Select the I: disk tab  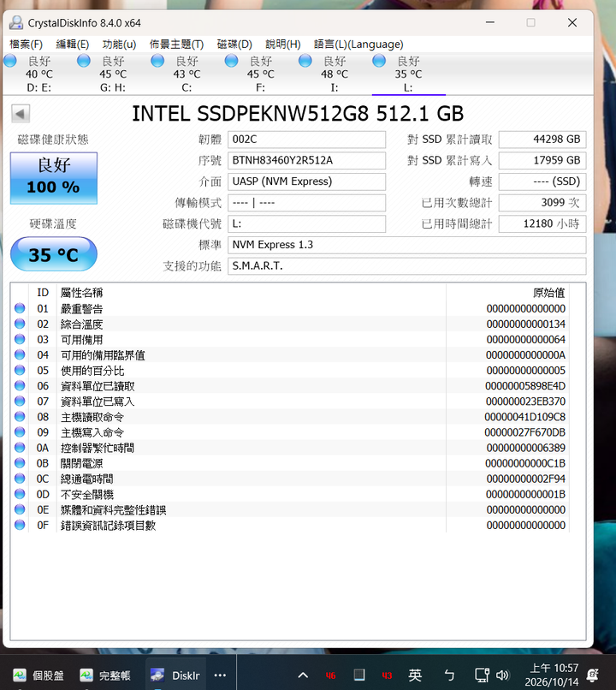tap(335, 74)
